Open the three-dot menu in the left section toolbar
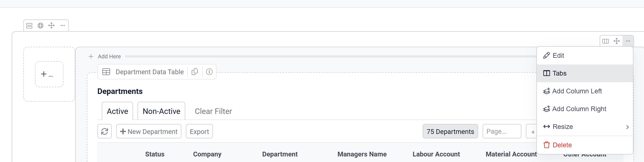Viewport: 644px width, 162px height. pos(63,26)
